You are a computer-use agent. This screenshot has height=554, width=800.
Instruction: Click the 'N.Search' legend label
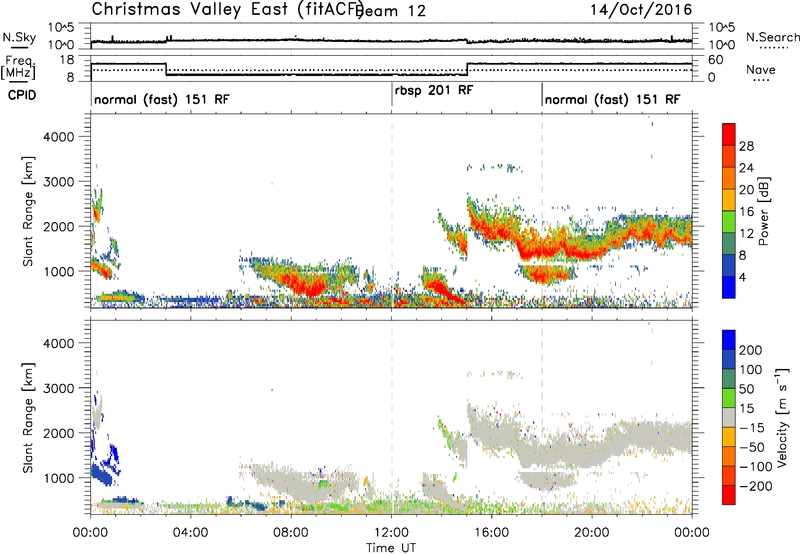pyautogui.click(x=772, y=37)
